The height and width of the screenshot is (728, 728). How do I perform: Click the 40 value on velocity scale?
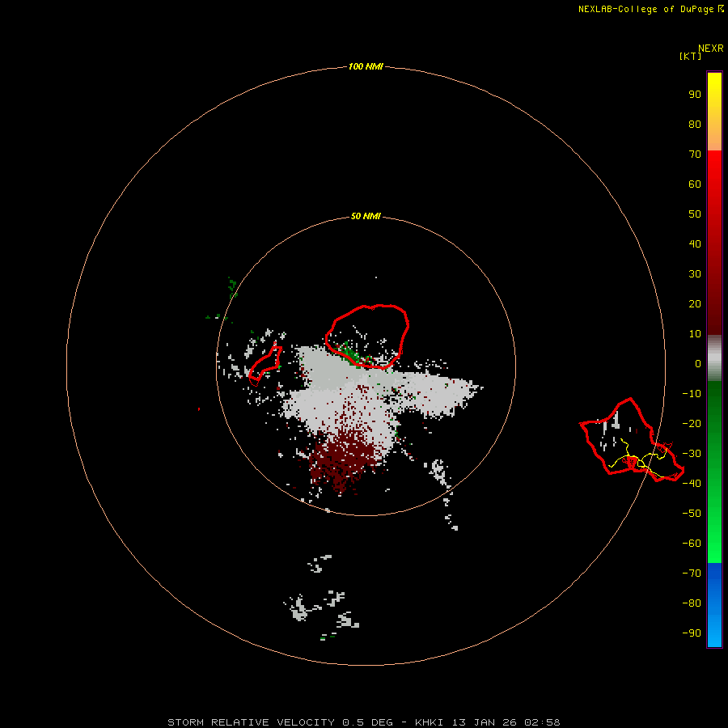point(695,243)
